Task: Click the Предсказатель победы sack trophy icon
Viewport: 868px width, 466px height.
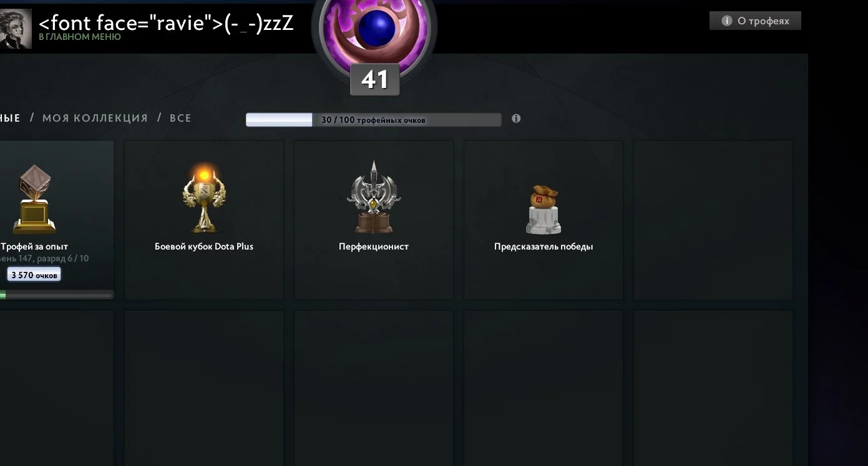Action: click(544, 210)
